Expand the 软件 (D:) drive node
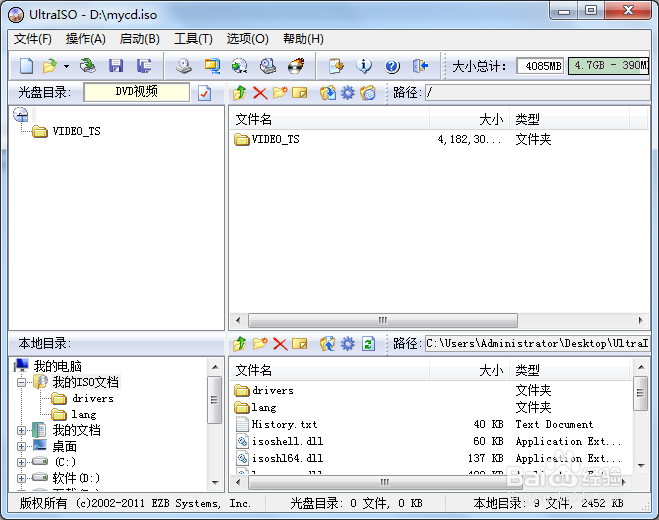Viewport: 659px width, 520px height. (x=21, y=478)
